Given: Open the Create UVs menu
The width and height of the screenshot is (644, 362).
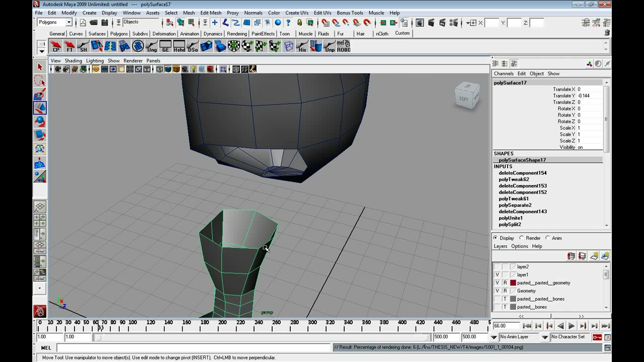Looking at the screenshot, I should pyautogui.click(x=297, y=13).
